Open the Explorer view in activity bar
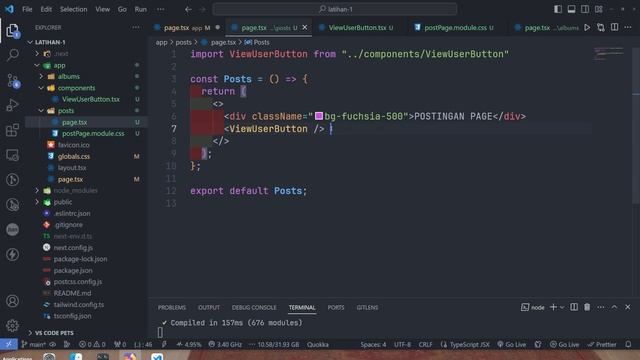 coord(12,31)
